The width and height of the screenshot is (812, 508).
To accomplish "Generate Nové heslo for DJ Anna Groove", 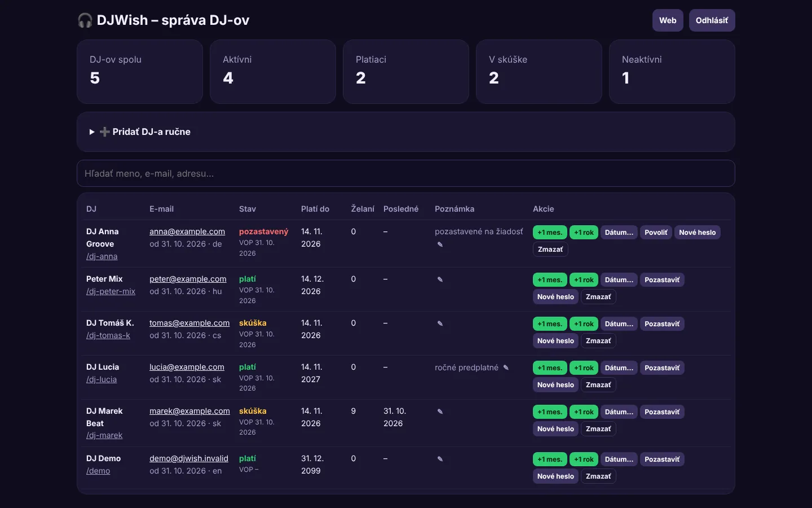I will (x=698, y=233).
